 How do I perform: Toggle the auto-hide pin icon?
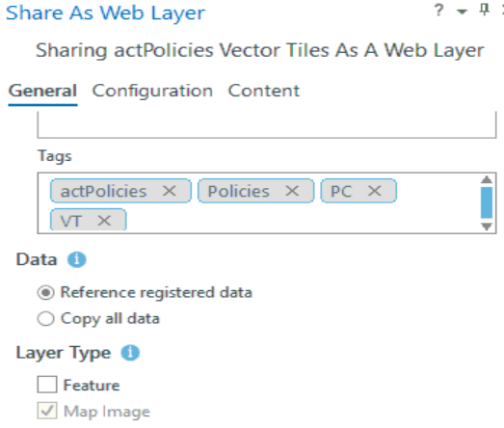pos(485,10)
